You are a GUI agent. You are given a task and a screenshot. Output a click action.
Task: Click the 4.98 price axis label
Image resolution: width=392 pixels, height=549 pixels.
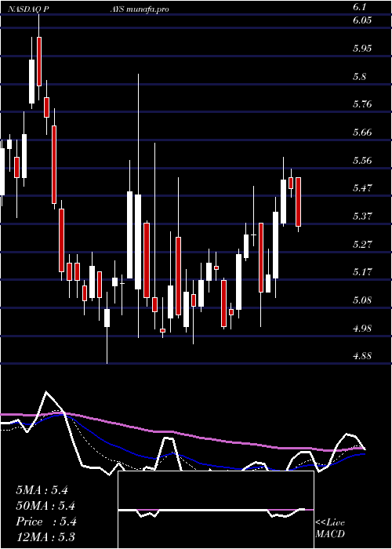[362, 328]
